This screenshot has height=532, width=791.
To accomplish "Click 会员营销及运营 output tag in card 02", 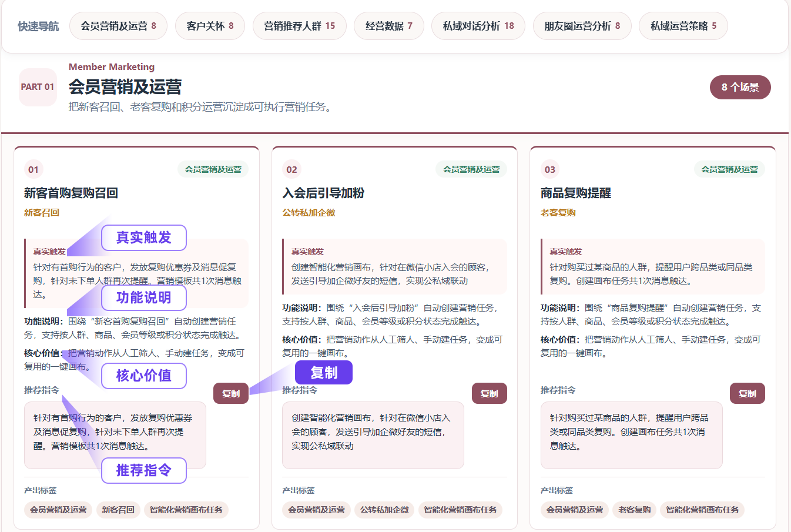I will pos(316,510).
